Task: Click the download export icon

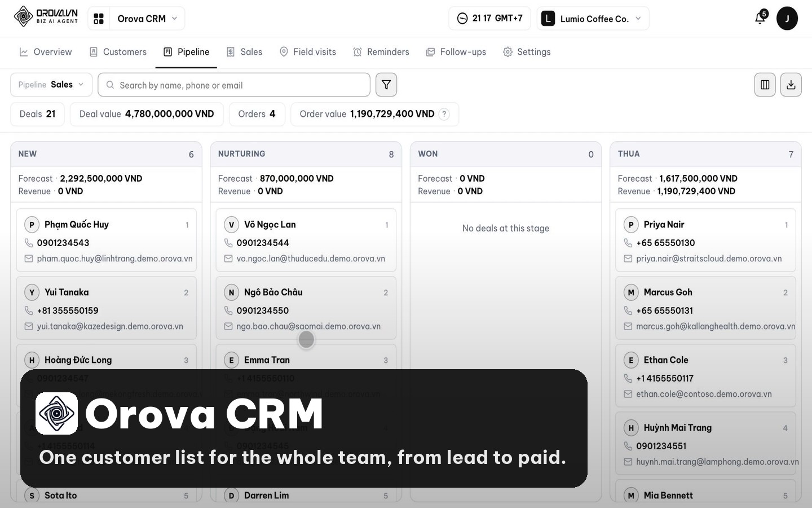Action: click(791, 85)
